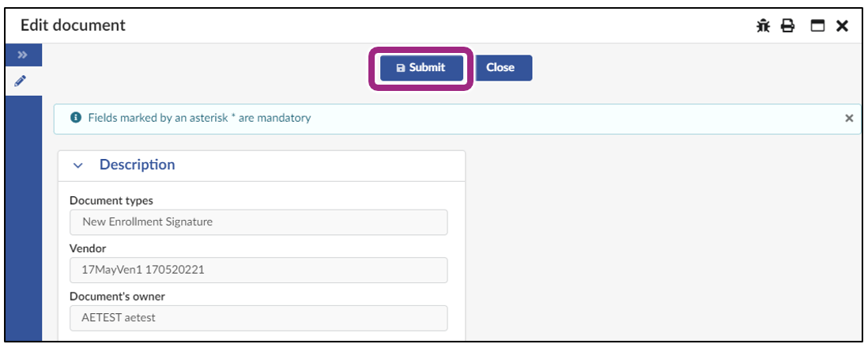Click the info icon in mandatory notice
The width and height of the screenshot is (868, 348).
point(76,118)
